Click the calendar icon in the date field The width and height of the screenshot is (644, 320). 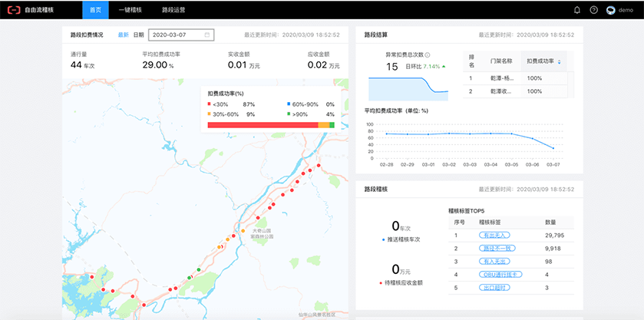[207, 35]
